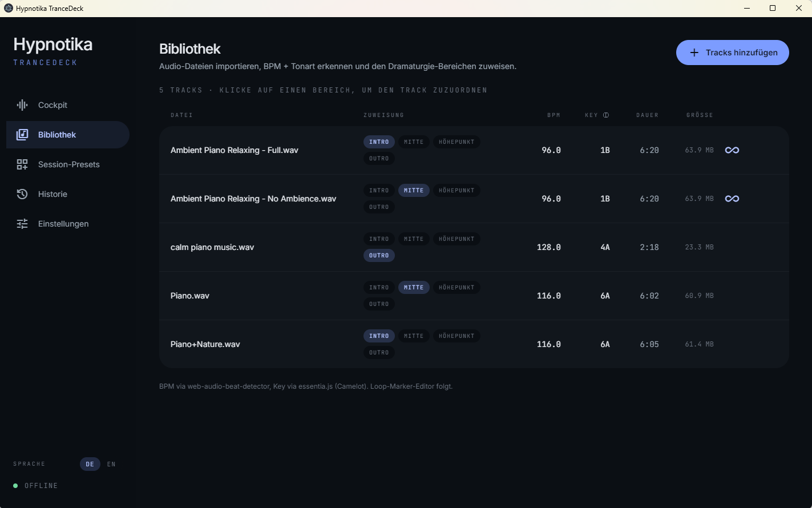
Task: Assign Ambient Piano Relaxing - No Ambience.wav to INTRO
Action: [x=379, y=190]
